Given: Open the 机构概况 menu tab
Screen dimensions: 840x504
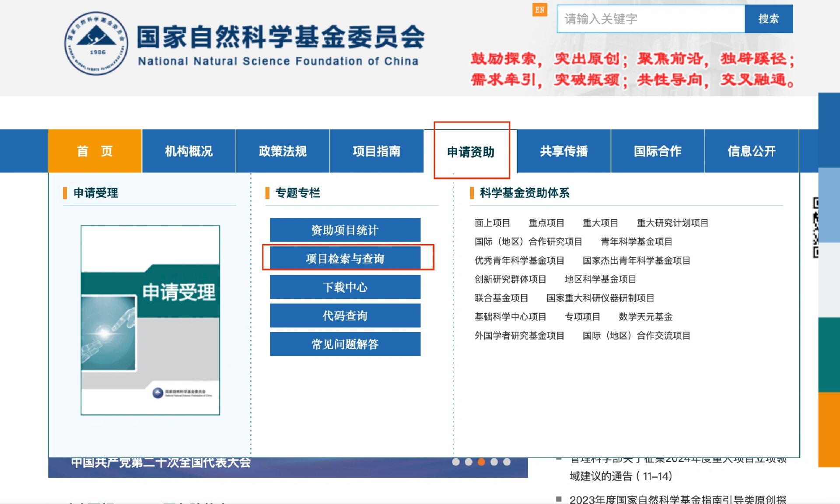Looking at the screenshot, I should (x=189, y=151).
